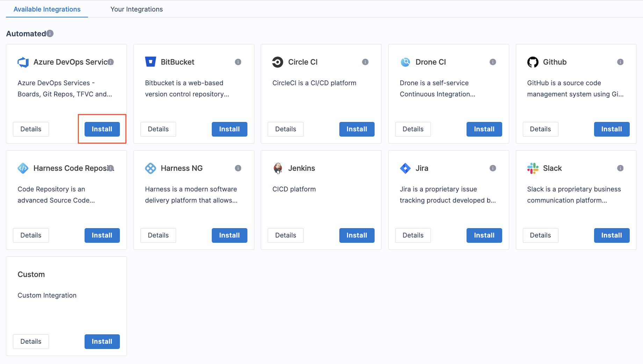This screenshot has height=364, width=643.
Task: Select the Github octocat icon
Action: tap(533, 62)
